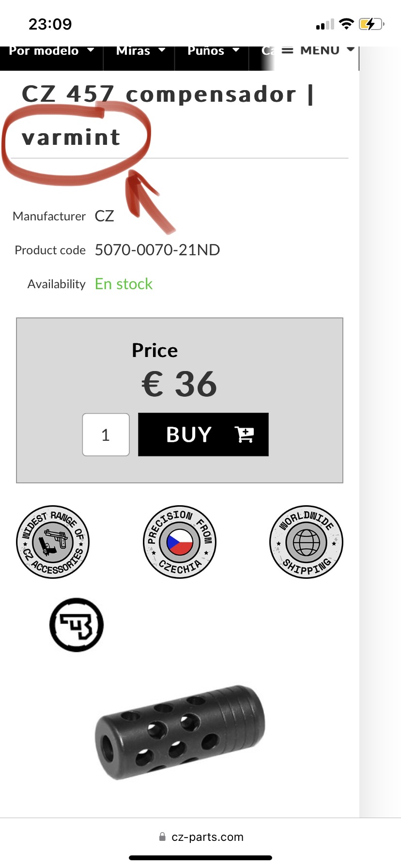Image resolution: width=401 pixels, height=868 pixels.
Task: Open the compensator product image
Action: click(180, 732)
